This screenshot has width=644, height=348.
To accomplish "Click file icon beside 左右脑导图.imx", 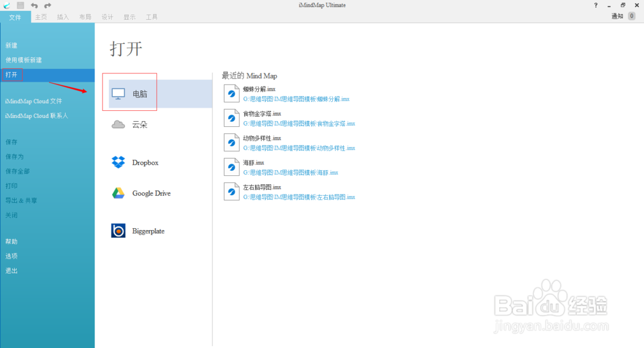I will point(232,192).
